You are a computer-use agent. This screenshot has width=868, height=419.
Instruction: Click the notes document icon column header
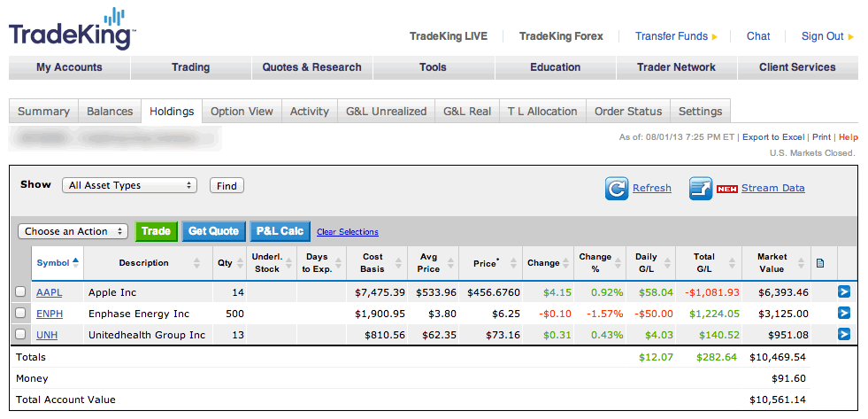[820, 263]
